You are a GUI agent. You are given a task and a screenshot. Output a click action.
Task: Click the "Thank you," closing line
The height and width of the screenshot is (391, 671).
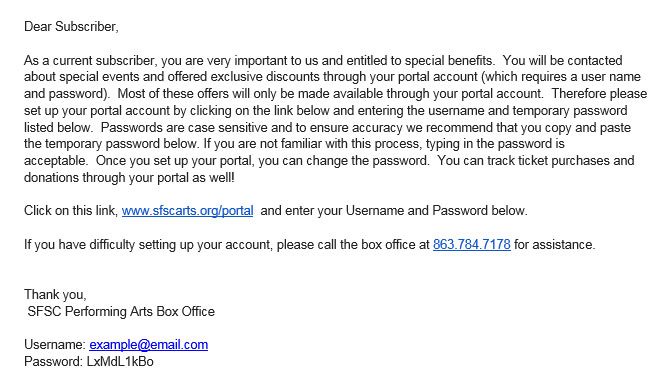(x=55, y=295)
